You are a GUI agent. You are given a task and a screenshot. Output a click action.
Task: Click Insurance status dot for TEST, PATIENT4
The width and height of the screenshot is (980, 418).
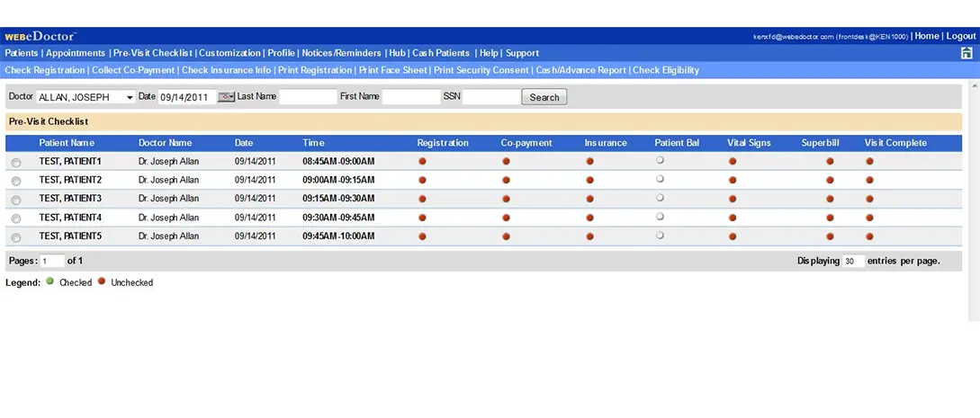[x=590, y=218]
